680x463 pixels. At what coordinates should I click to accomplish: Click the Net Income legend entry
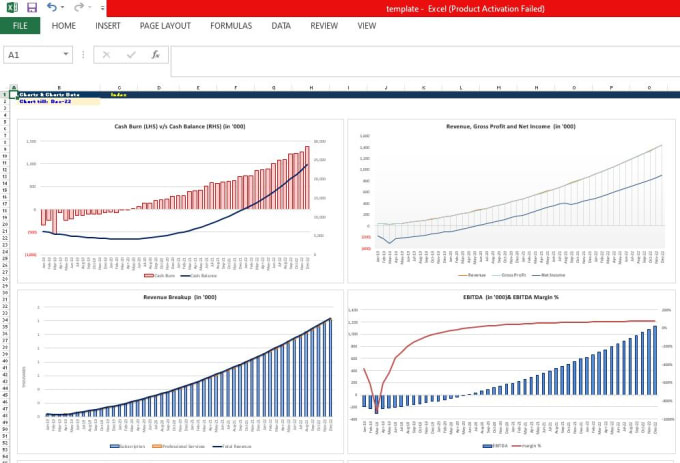549,275
